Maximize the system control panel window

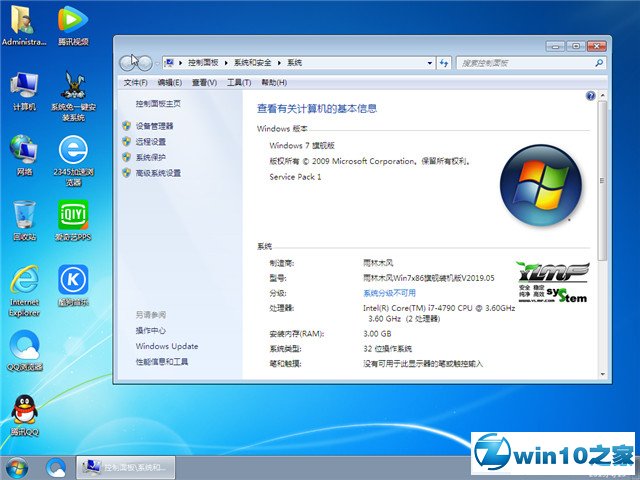point(576,46)
